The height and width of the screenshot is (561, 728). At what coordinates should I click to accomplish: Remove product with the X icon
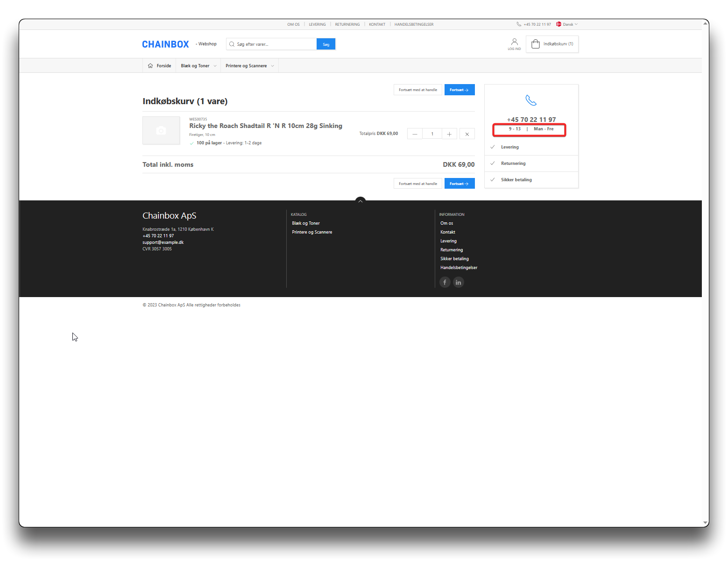467,134
